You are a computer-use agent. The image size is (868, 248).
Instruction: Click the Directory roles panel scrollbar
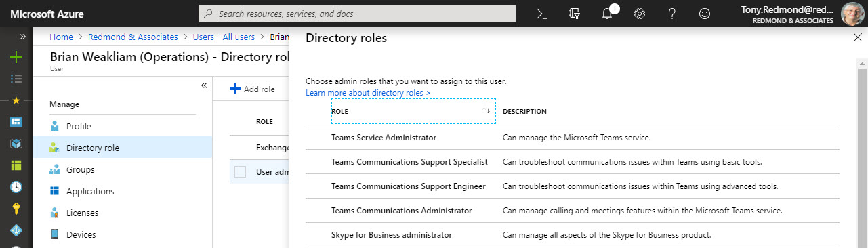point(862,156)
